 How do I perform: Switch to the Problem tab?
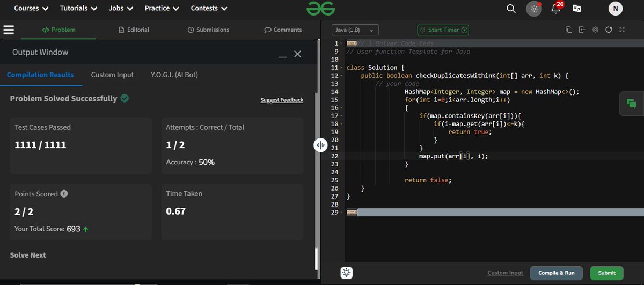point(58,30)
